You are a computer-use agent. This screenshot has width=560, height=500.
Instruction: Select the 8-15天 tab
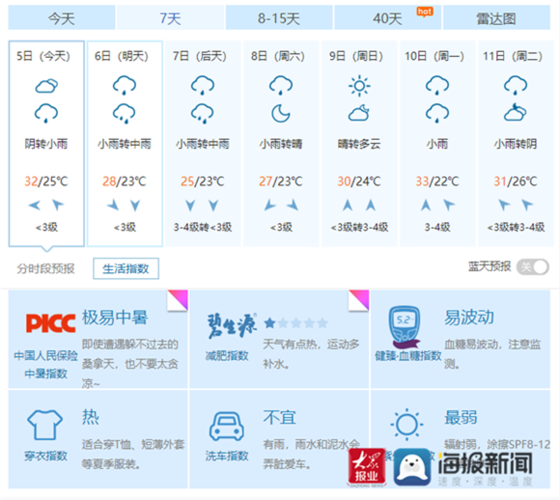click(x=279, y=18)
